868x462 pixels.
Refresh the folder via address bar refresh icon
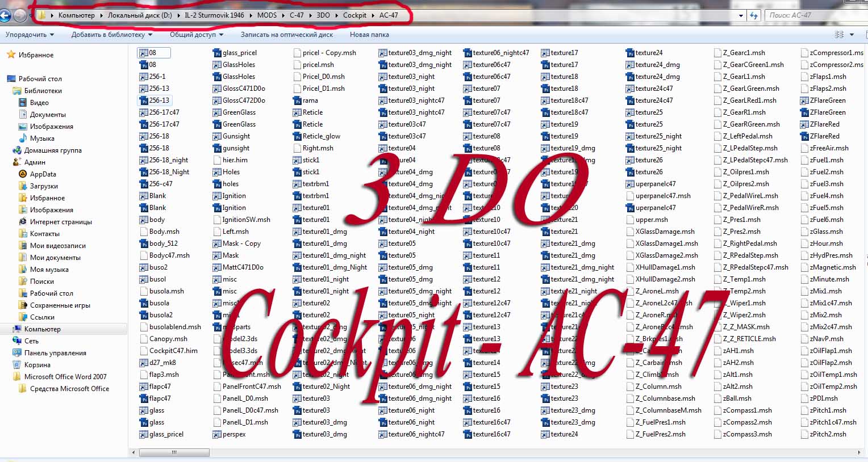[754, 15]
